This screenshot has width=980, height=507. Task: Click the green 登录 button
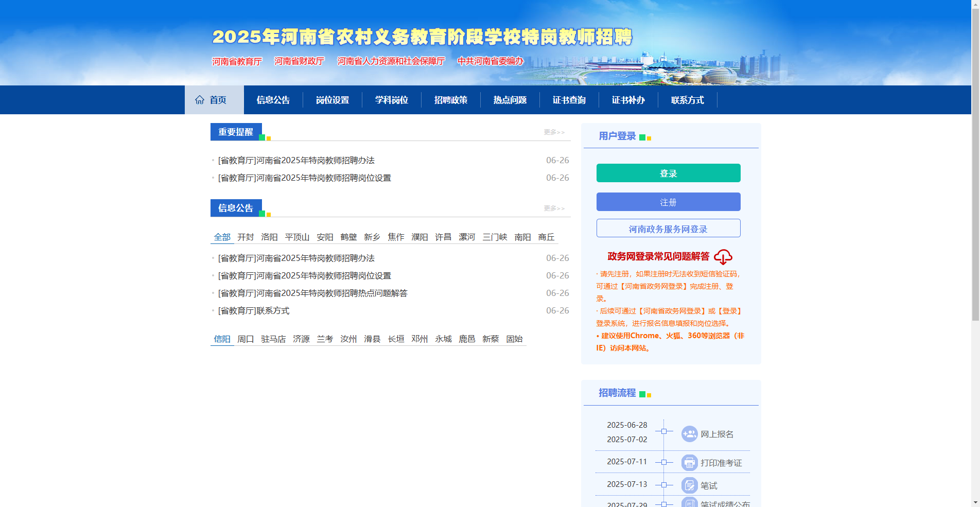[668, 173]
